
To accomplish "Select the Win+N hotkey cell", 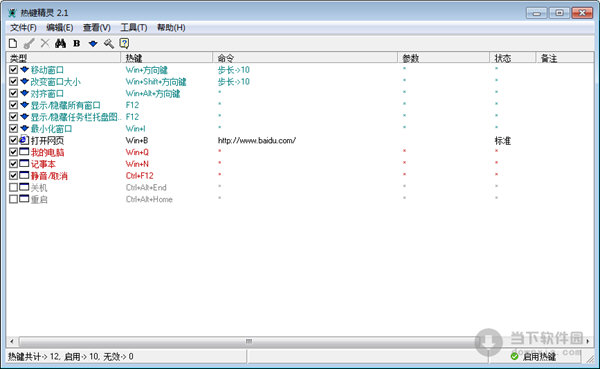I will (x=137, y=164).
